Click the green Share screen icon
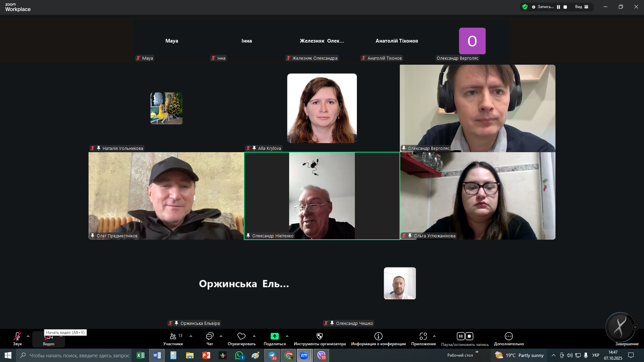 (274, 336)
